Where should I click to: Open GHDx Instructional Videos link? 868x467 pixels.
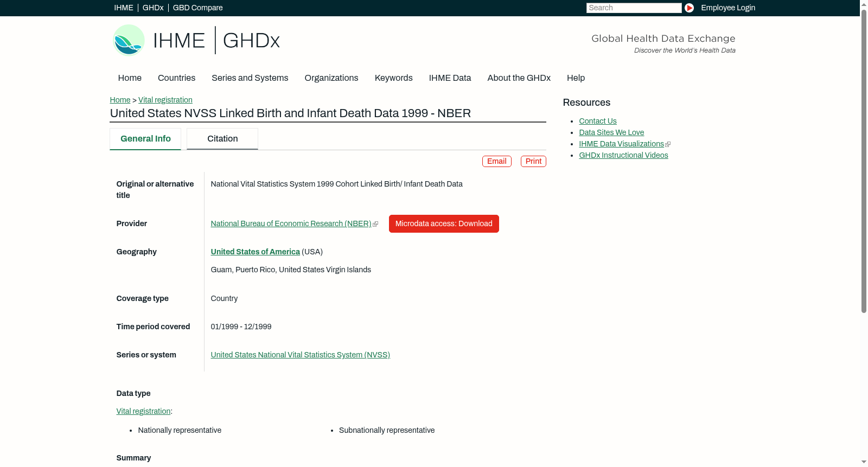(623, 155)
